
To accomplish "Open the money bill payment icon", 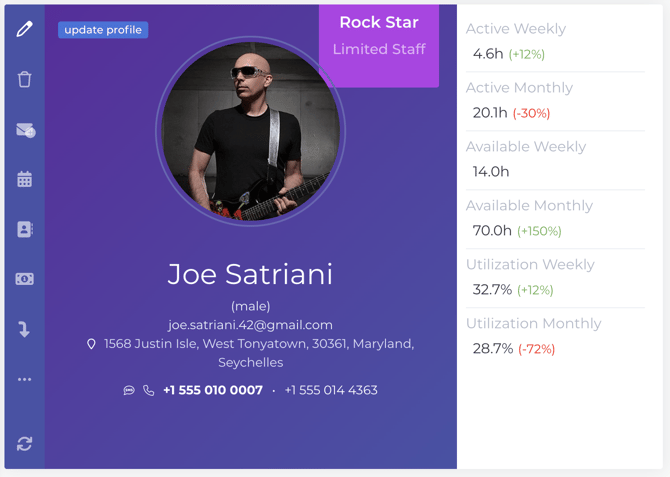I will (x=24, y=279).
